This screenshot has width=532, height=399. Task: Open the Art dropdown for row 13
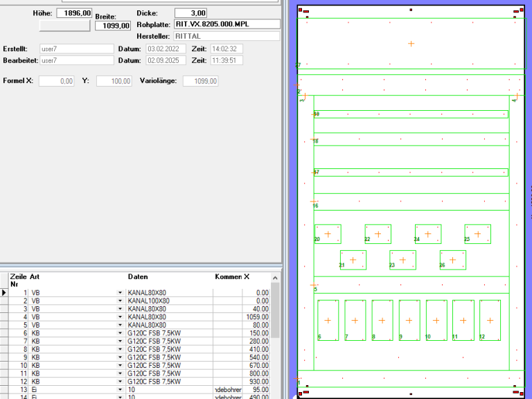121,389
